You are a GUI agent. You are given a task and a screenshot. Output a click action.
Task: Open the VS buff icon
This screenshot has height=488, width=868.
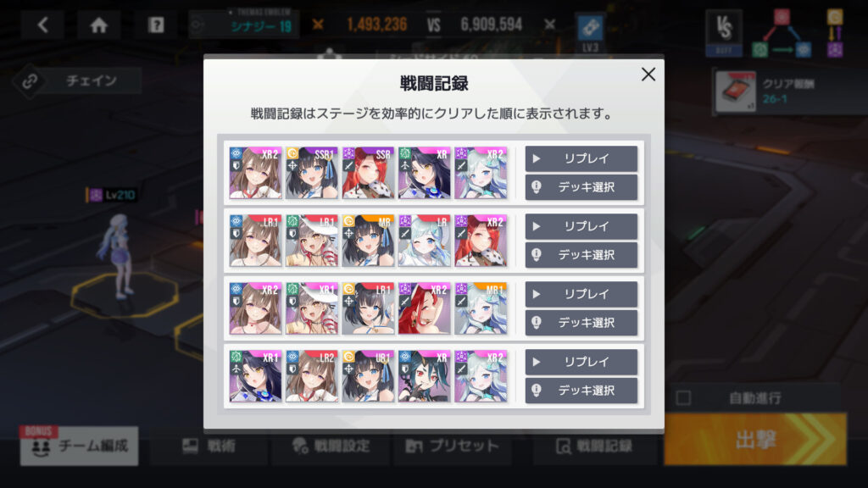tap(724, 33)
